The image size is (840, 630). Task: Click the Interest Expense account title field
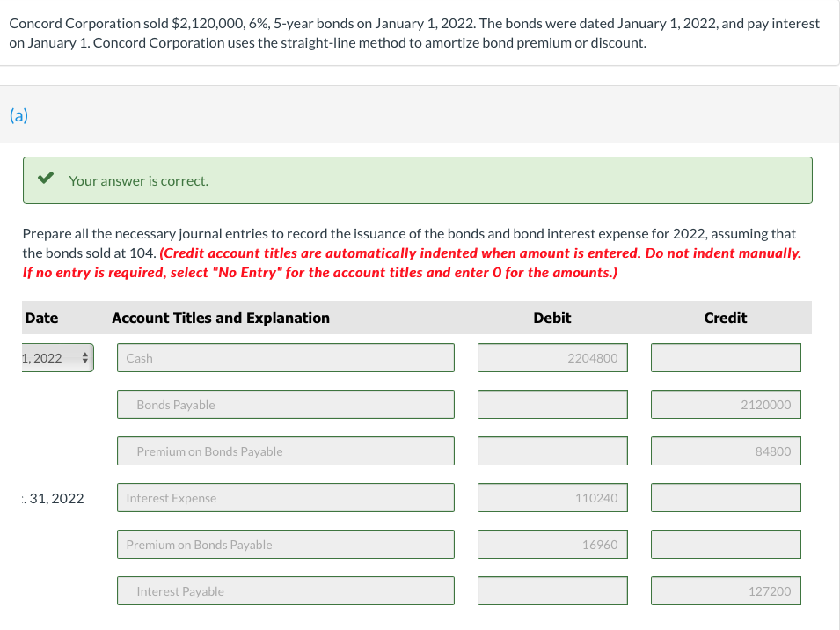pos(286,498)
